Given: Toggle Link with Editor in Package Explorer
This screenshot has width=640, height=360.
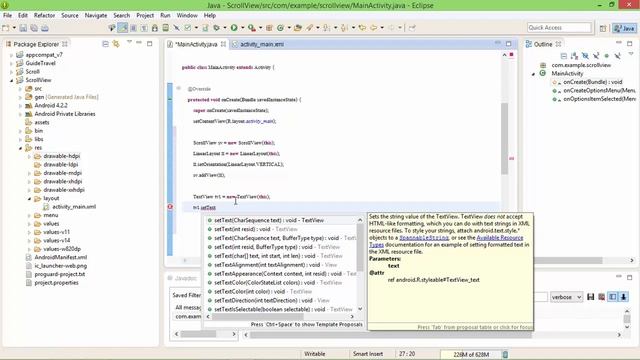Looking at the screenshot, I should (x=116, y=44).
